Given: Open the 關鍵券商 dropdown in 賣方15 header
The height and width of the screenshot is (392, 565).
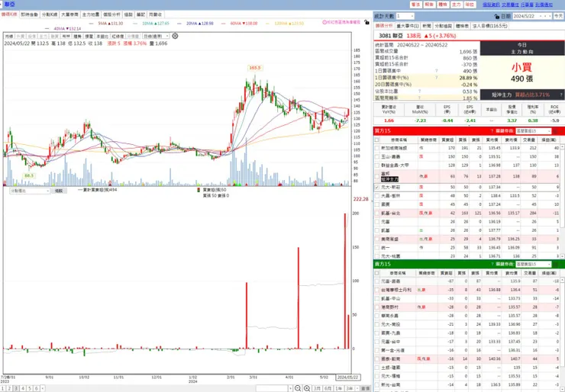Looking at the screenshot, I should (x=549, y=264).
